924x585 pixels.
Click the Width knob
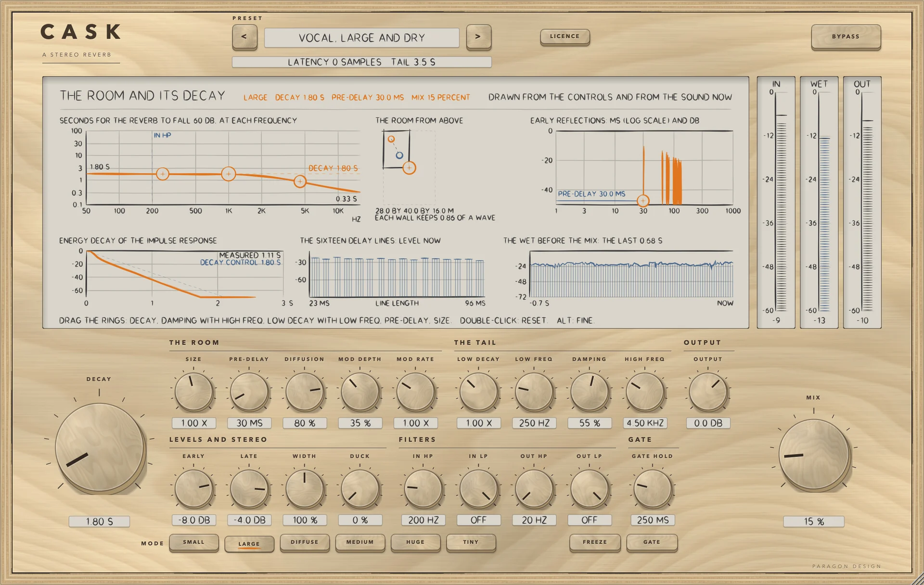pos(305,489)
